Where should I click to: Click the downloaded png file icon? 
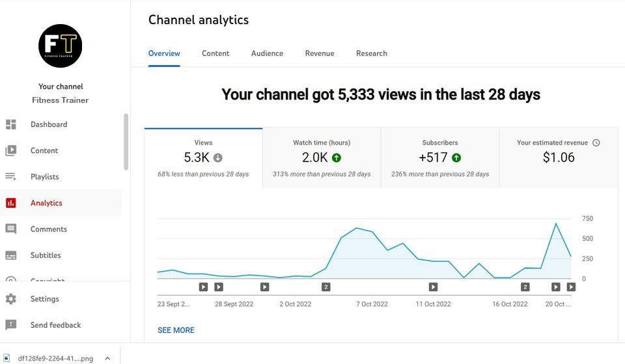tap(7, 358)
